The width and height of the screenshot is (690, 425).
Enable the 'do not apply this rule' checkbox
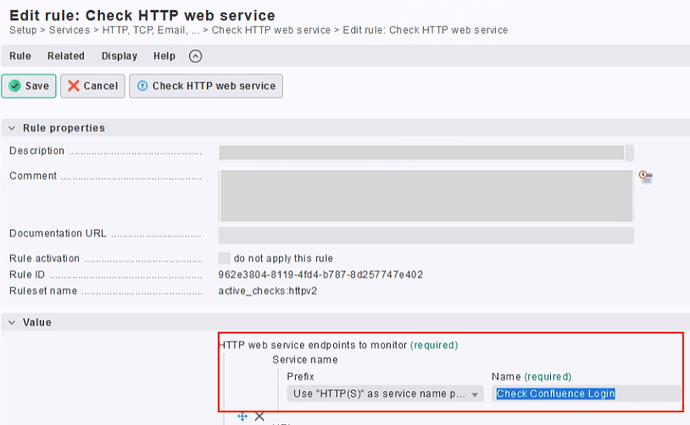(x=224, y=258)
